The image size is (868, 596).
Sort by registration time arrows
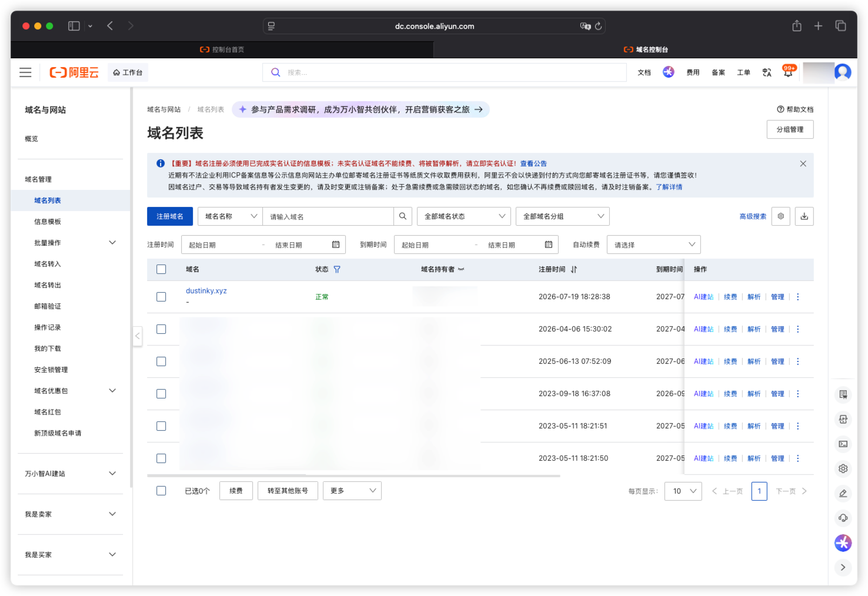574,269
